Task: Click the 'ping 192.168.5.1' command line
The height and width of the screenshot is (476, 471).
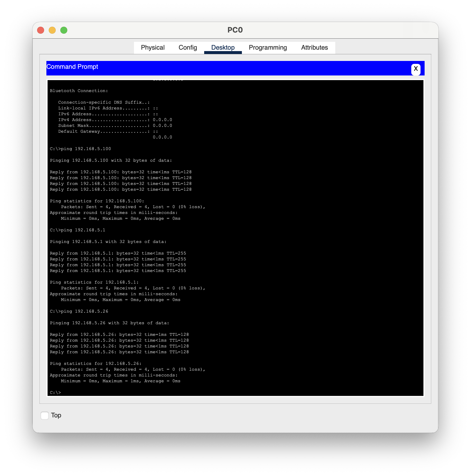Action: 77,230
